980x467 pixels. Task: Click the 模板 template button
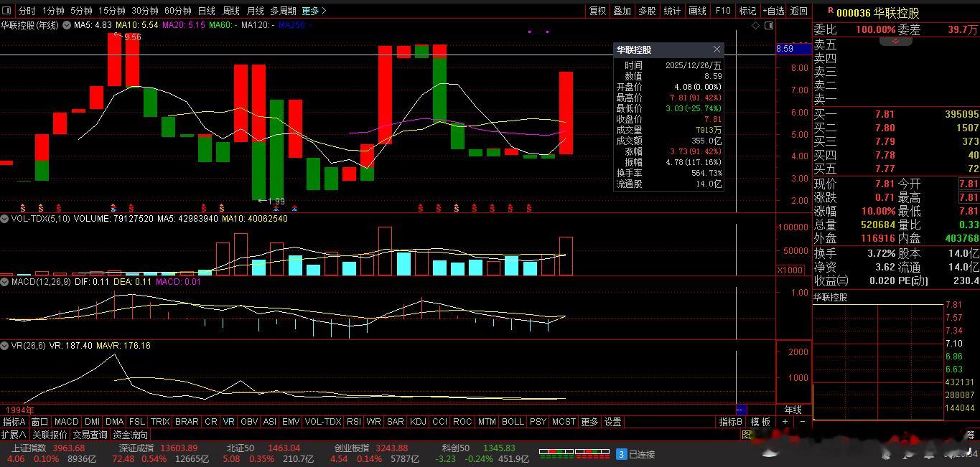pos(761,422)
